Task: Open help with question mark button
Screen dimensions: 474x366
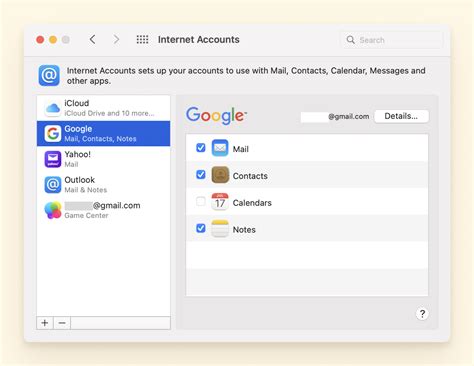Action: [422, 314]
